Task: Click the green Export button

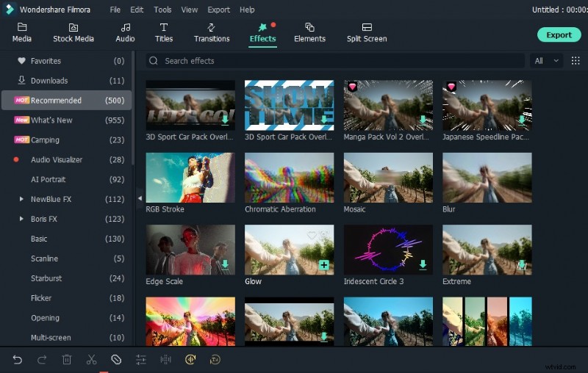Action: coord(559,35)
